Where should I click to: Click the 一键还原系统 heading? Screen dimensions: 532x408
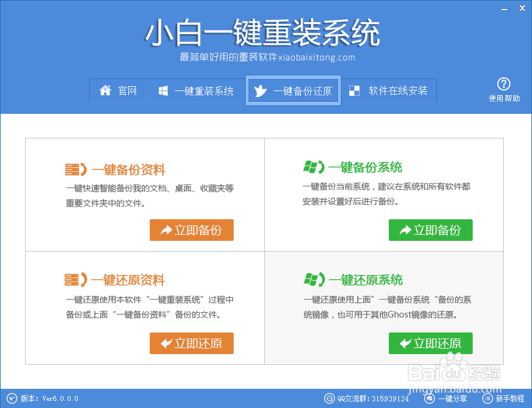coord(365,280)
